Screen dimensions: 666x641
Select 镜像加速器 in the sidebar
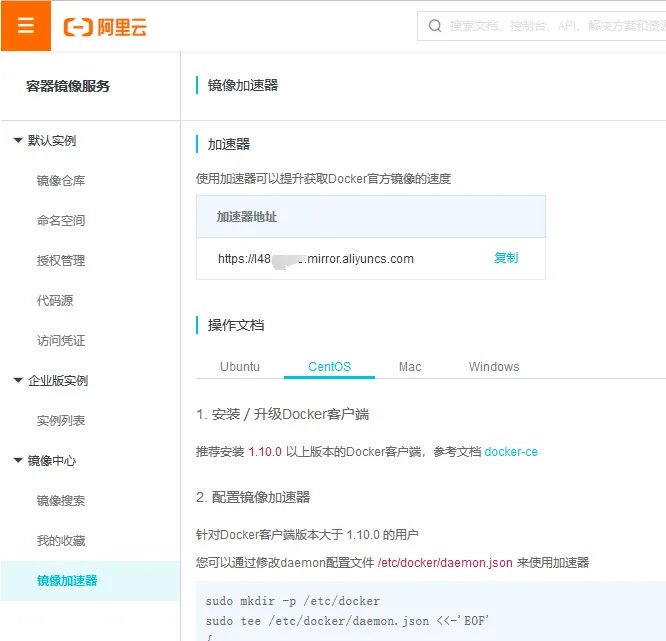tap(90, 580)
